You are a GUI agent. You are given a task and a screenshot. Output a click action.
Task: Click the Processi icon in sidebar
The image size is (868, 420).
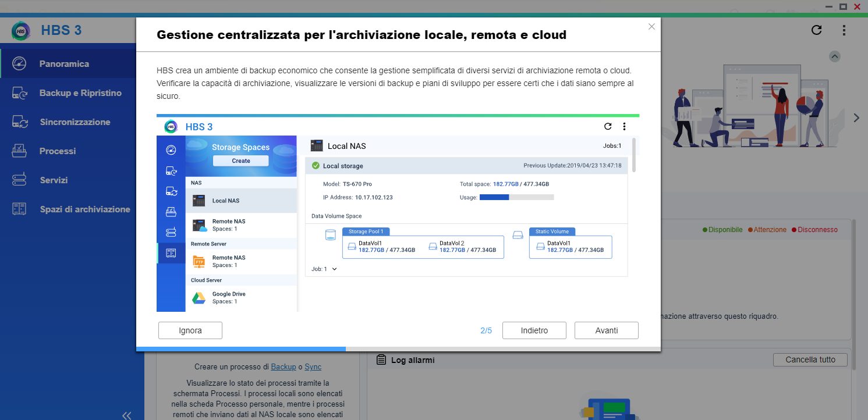pyautogui.click(x=19, y=151)
